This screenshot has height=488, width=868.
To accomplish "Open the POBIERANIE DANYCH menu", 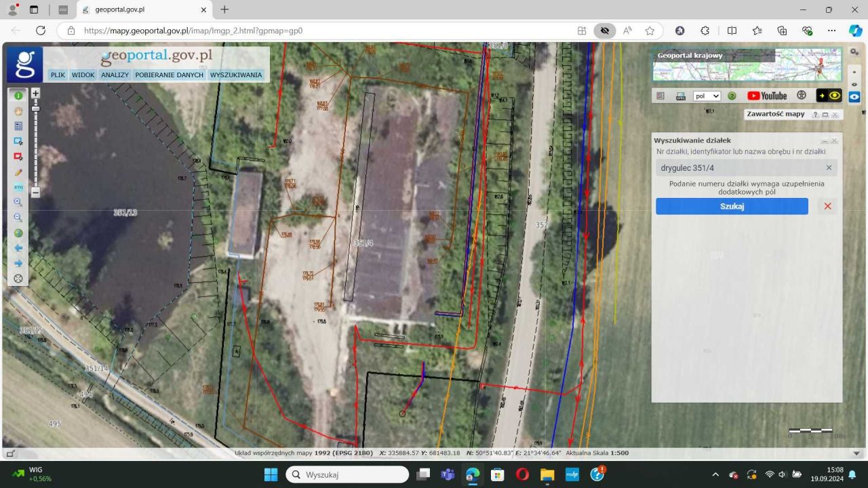I will (x=169, y=75).
